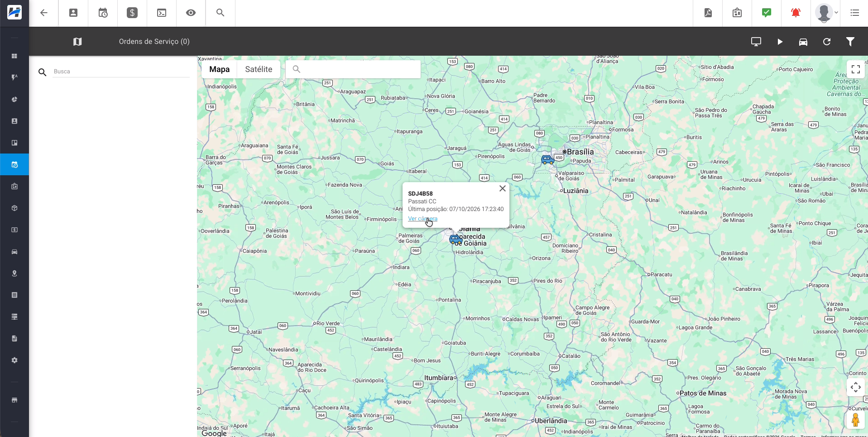This screenshot has width=868, height=437.
Task: Open the red alarm bell notifications
Action: point(796,13)
